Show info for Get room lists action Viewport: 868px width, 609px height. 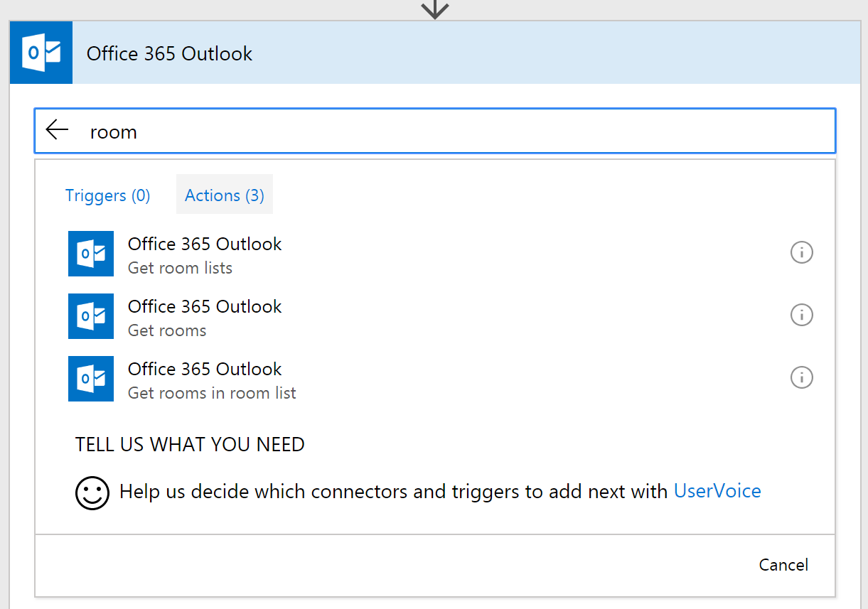(801, 252)
